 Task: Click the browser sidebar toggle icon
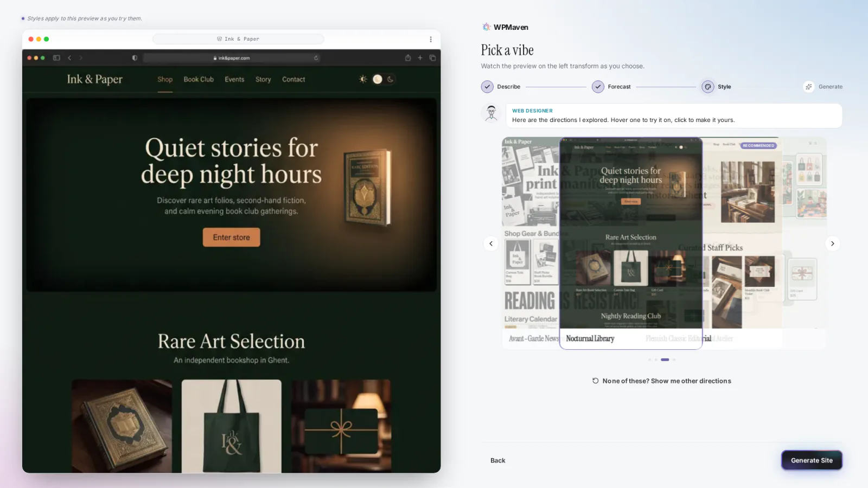[56, 58]
